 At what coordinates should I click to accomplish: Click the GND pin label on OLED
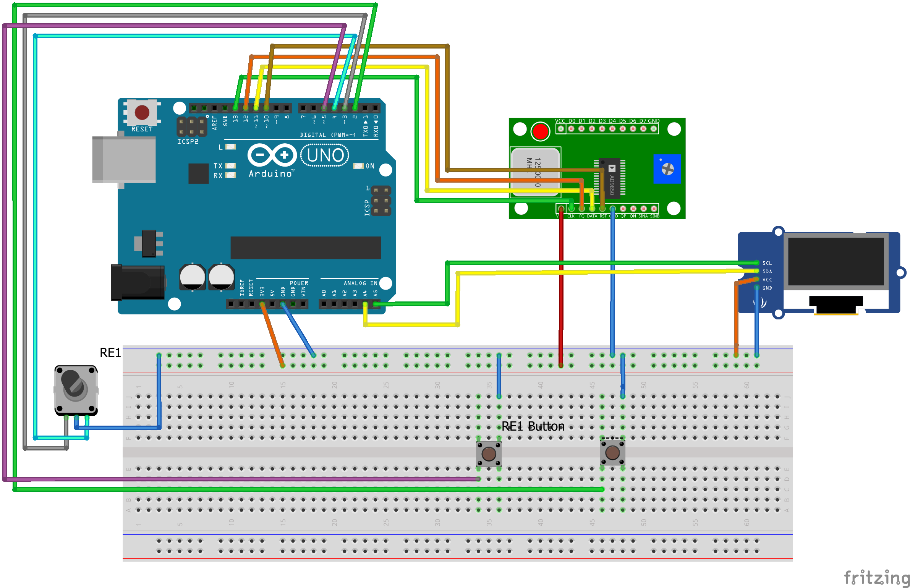tap(767, 288)
